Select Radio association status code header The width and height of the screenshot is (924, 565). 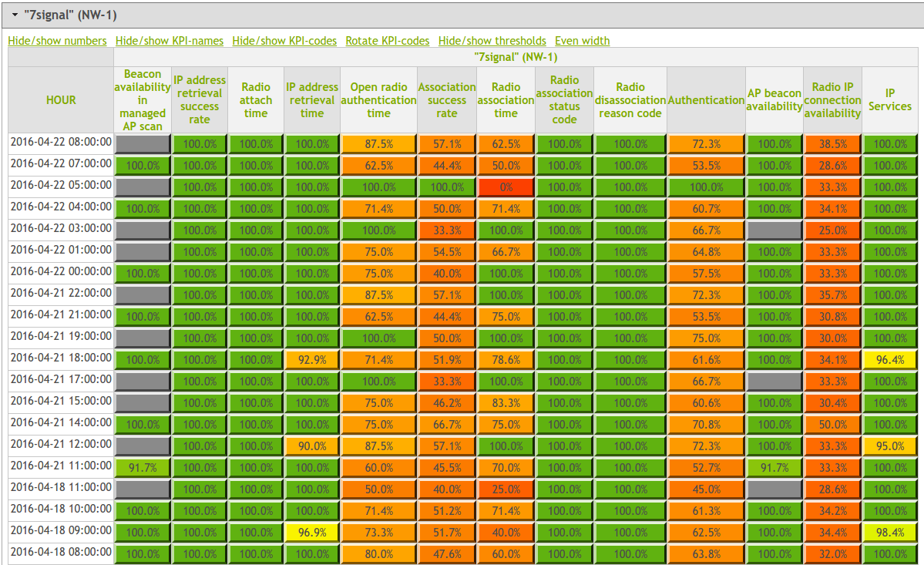pyautogui.click(x=565, y=100)
